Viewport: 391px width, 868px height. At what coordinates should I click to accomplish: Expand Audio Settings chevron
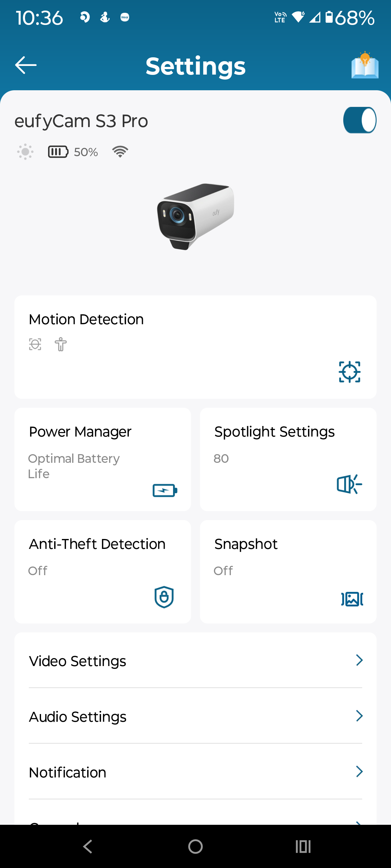pyautogui.click(x=359, y=716)
